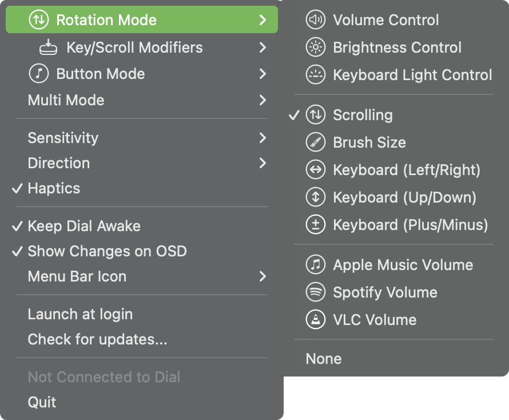Select None as the rotation mode
This screenshot has height=420, width=509.
324,359
